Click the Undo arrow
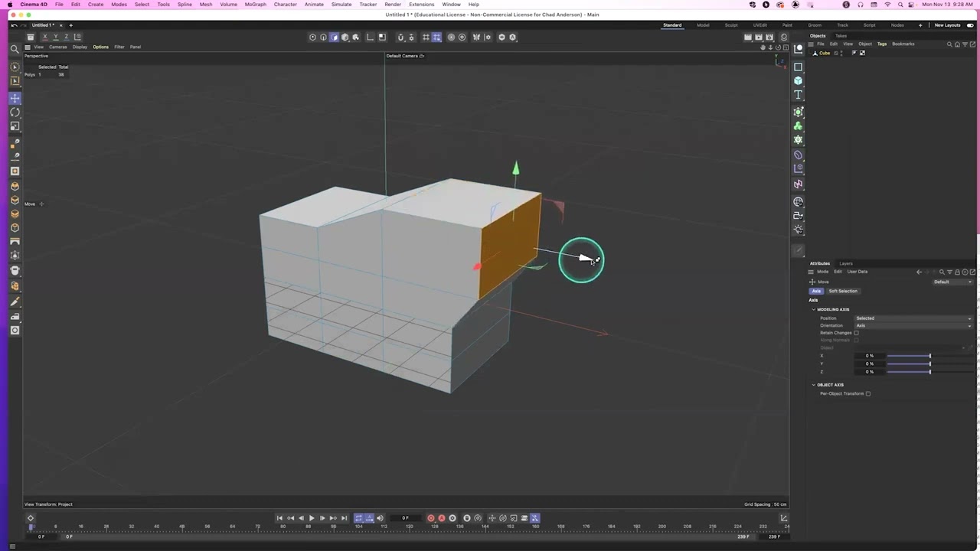This screenshot has width=980, height=551. pos(15,25)
